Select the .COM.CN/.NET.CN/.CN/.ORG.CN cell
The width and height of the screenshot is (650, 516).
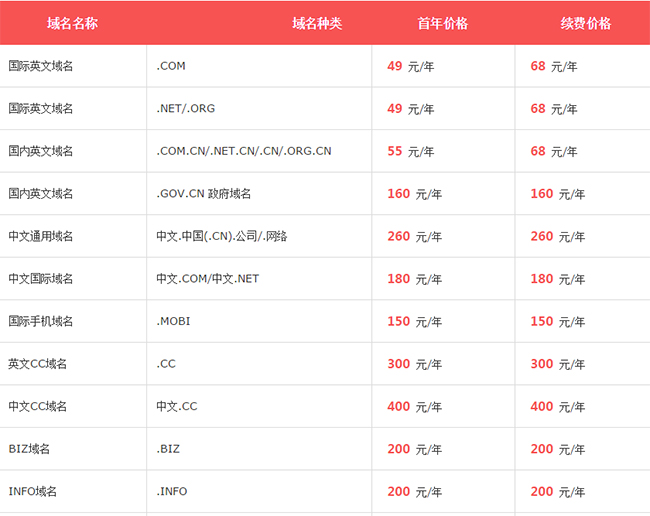pos(243,151)
